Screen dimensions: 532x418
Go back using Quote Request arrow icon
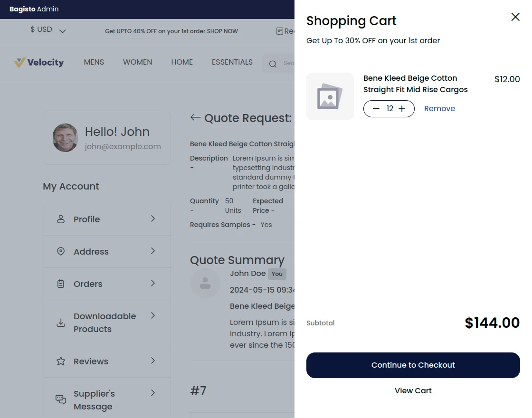pos(195,117)
